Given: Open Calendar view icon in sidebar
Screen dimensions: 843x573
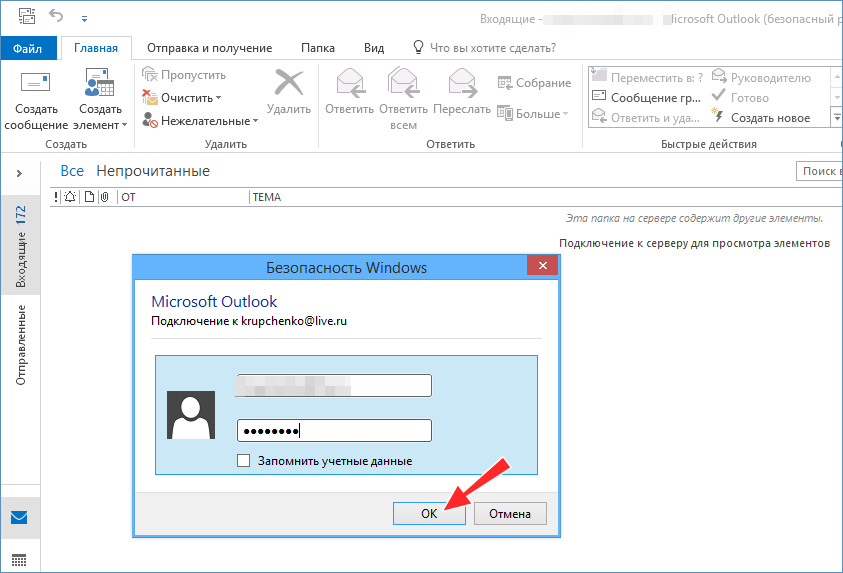Looking at the screenshot, I should (19, 560).
